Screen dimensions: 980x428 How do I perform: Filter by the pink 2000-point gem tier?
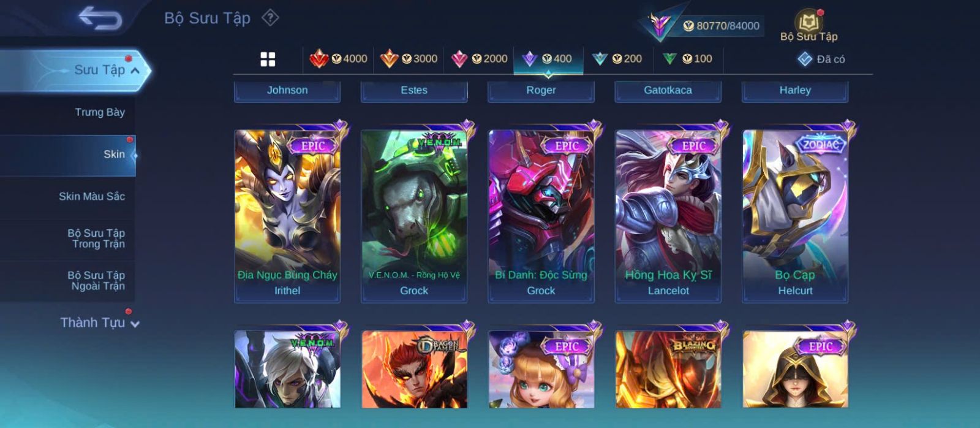point(479,59)
